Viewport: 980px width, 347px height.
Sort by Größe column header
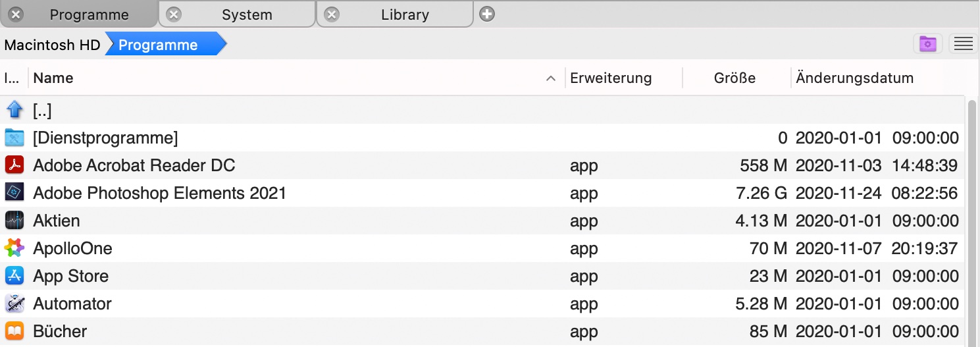[x=735, y=78]
